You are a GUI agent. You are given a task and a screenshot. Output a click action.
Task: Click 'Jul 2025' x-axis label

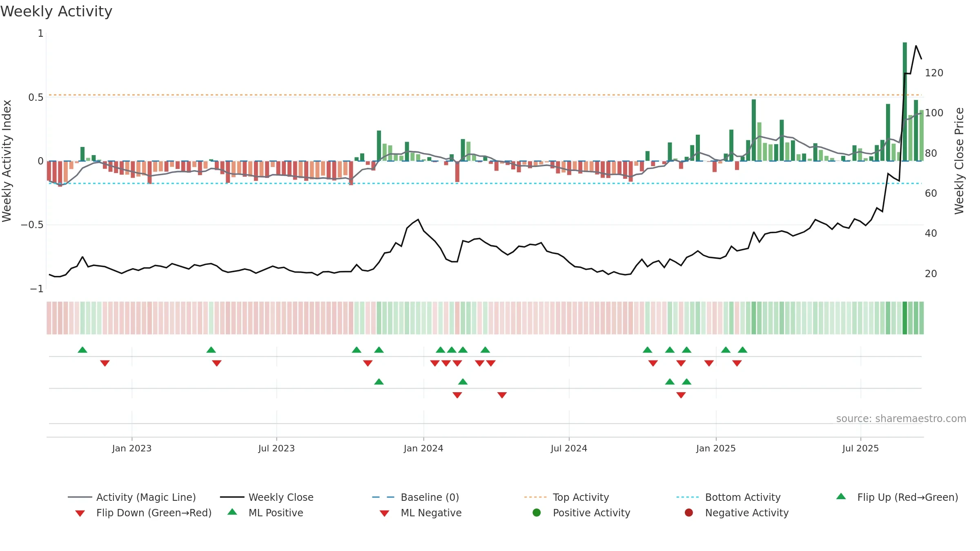(x=860, y=448)
